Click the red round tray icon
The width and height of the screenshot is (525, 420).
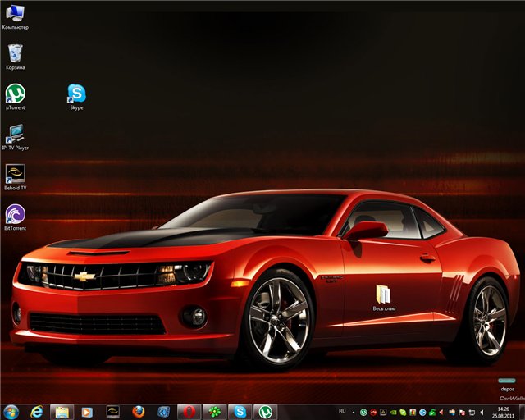coord(373,413)
